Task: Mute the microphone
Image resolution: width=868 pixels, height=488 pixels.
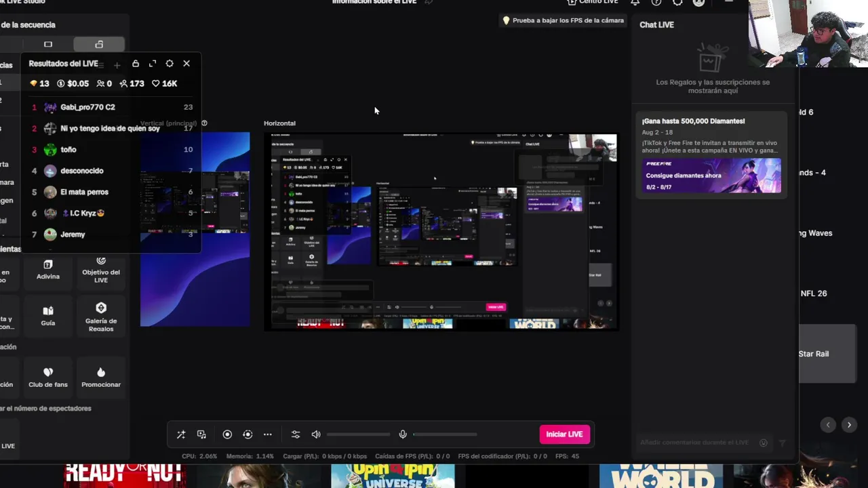Action: (x=403, y=434)
